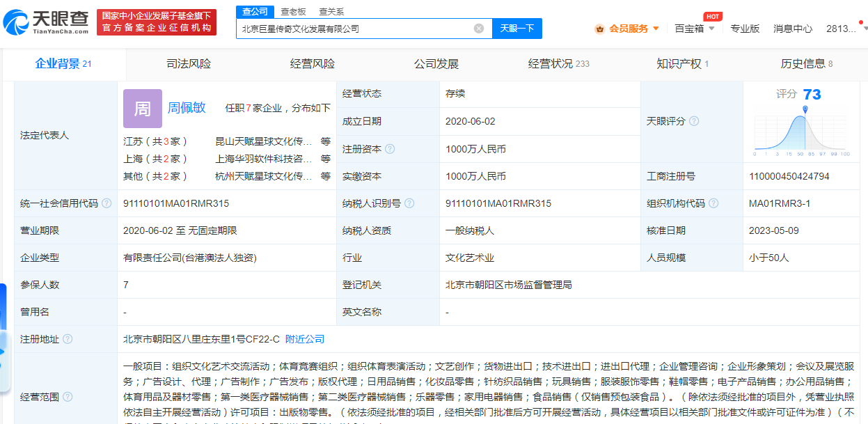The image size is (868, 424).
Task: Open 昆山天赋星球文化传 company link
Action: [x=264, y=141]
